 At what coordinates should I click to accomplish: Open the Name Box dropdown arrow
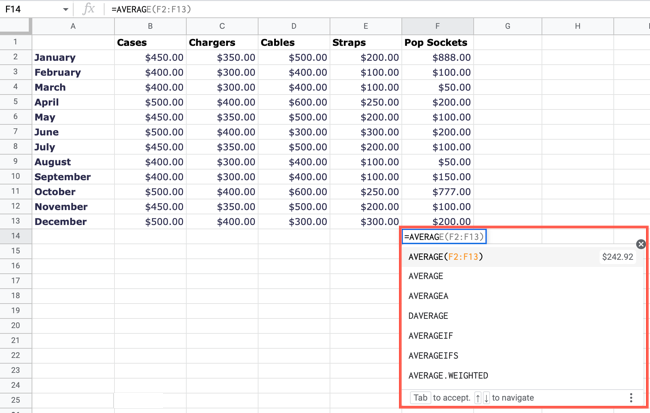coord(66,10)
